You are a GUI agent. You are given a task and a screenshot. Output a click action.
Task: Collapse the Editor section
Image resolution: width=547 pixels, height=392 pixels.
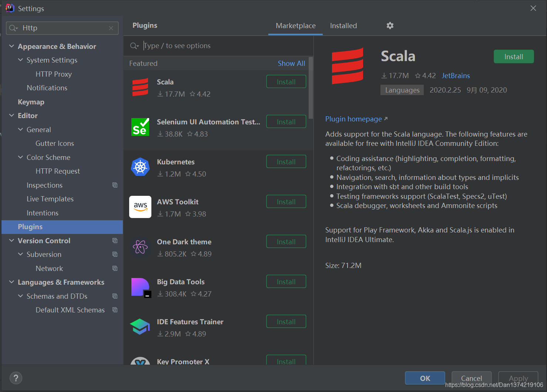11,115
